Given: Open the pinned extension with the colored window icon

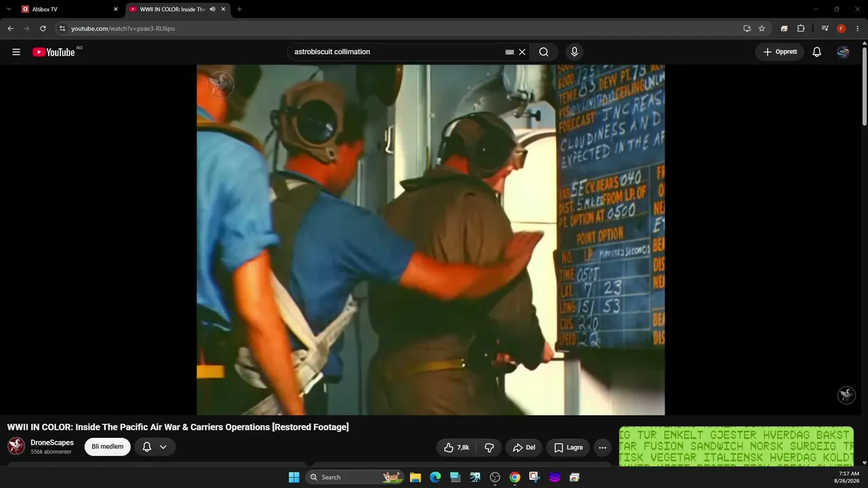Looking at the screenshot, I should (784, 28).
